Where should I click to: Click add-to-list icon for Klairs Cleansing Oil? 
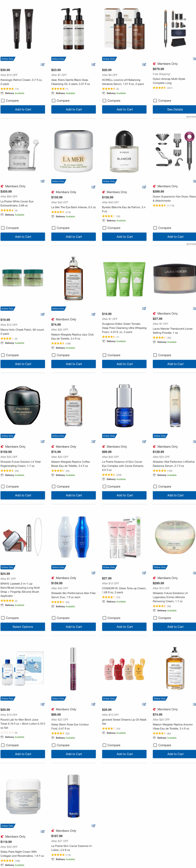tap(93, 64)
